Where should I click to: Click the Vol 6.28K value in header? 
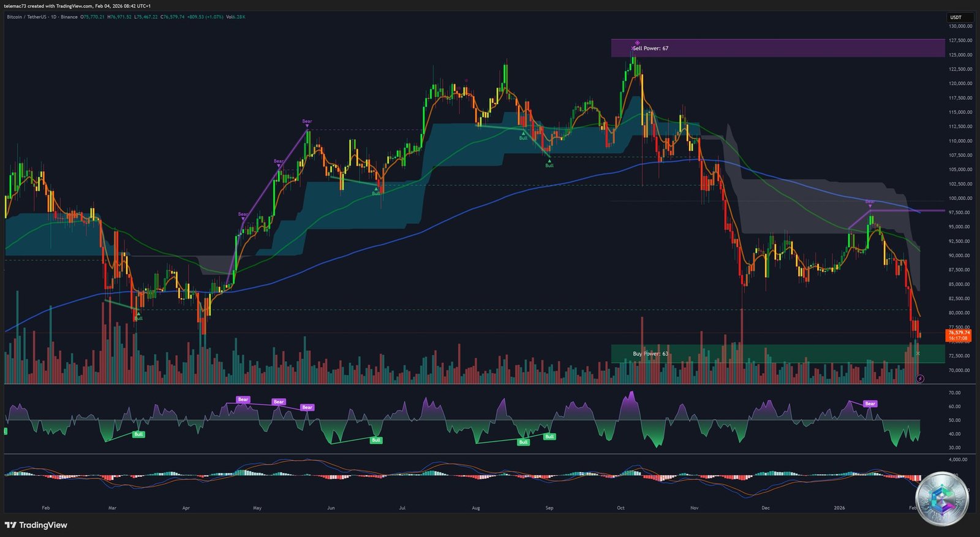click(236, 17)
